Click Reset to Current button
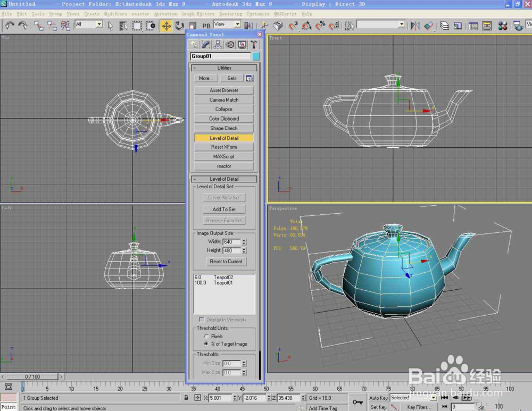This screenshot has height=411, width=532. click(x=226, y=262)
